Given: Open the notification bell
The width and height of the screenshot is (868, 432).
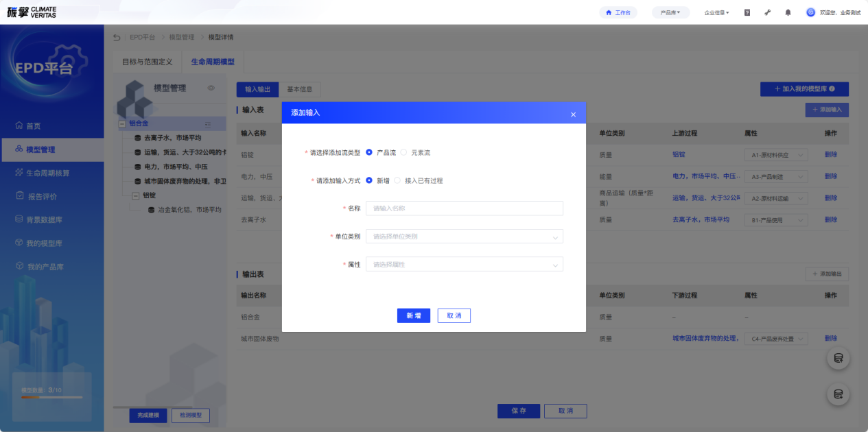Looking at the screenshot, I should point(788,12).
